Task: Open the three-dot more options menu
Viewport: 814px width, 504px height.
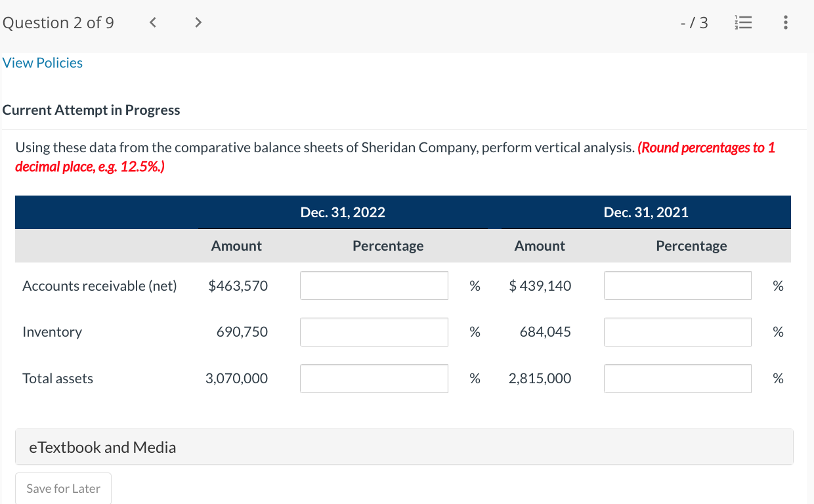Action: tap(786, 24)
